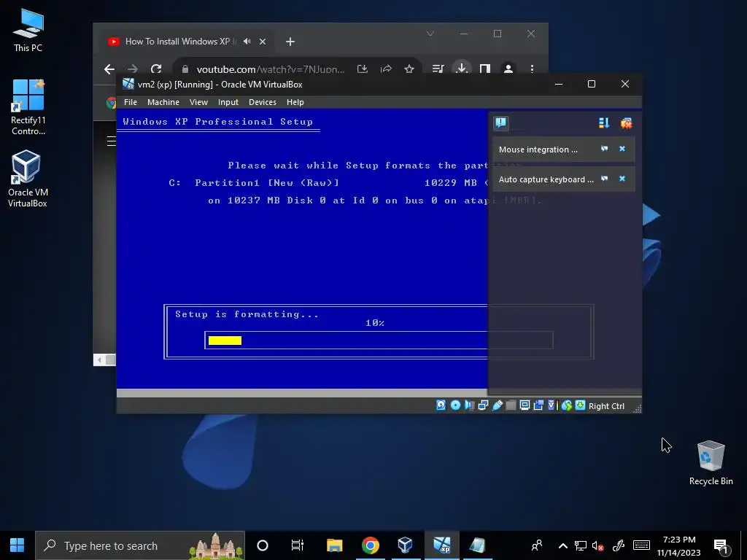Open the Chrome profile icon
This screenshot has width=747, height=560.
click(508, 69)
